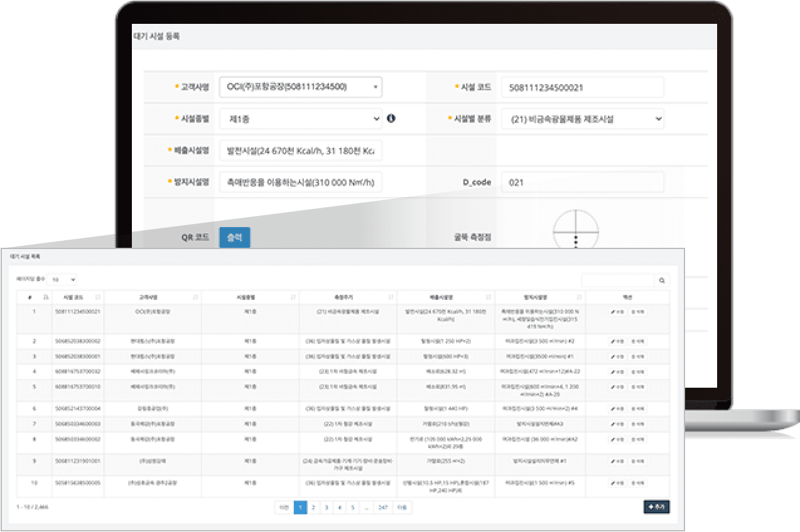Delete the row with code 506852038300002
The height and width of the screenshot is (532, 800).
pyautogui.click(x=637, y=341)
